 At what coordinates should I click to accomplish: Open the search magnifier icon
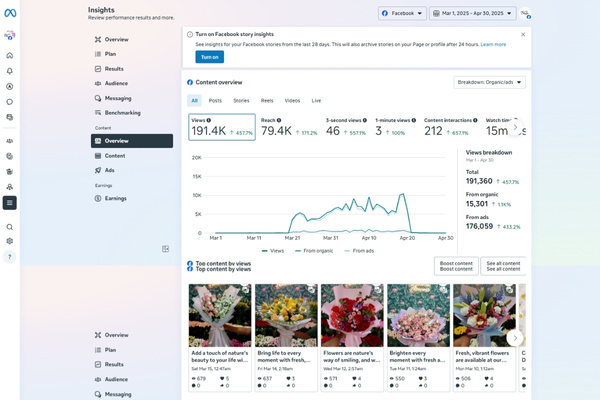point(9,227)
